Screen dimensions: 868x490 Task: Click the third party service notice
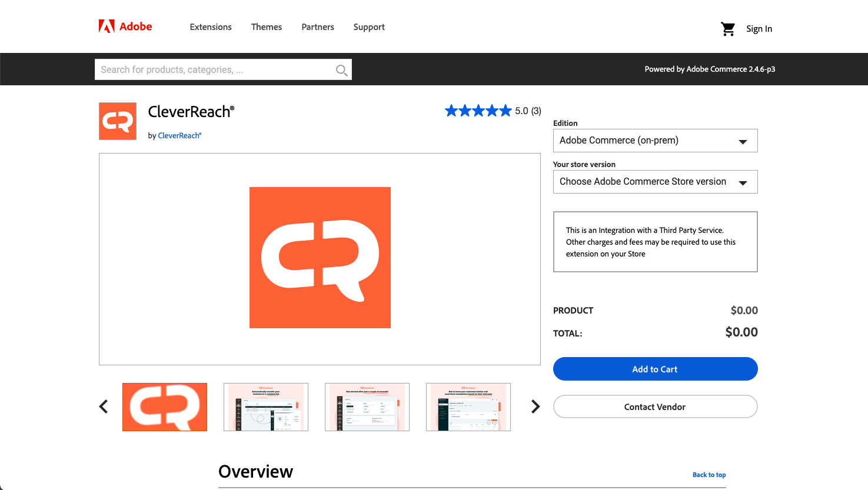click(x=655, y=242)
